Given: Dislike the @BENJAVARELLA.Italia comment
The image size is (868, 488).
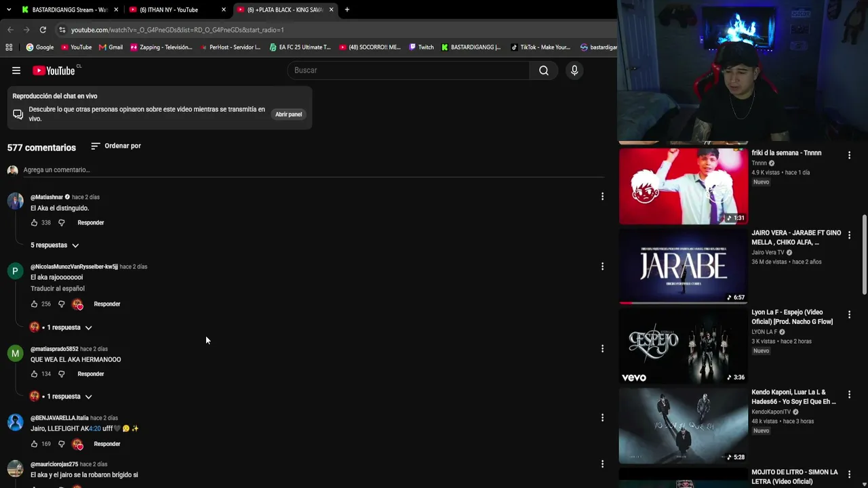Looking at the screenshot, I should [61, 444].
